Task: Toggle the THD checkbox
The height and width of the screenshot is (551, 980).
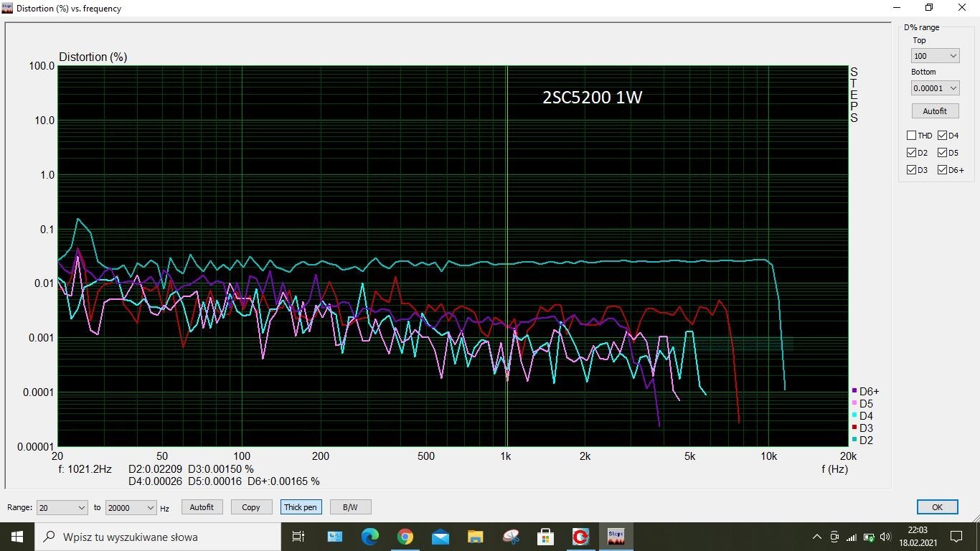Action: click(x=911, y=135)
